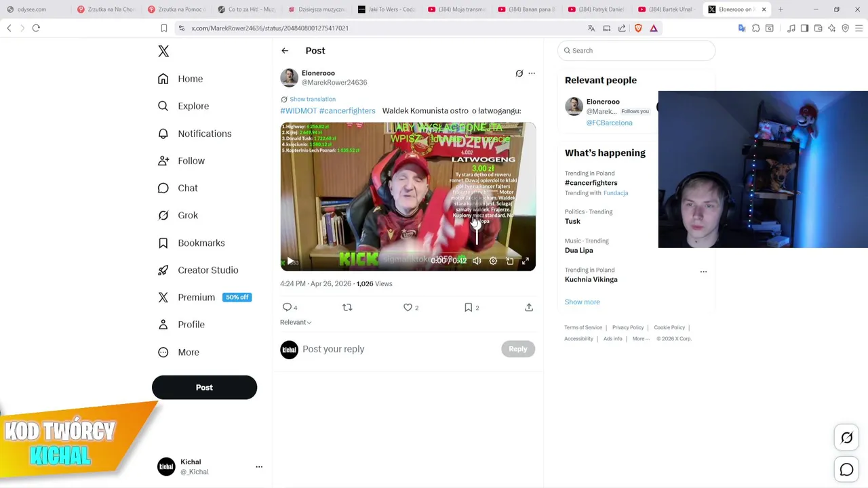Expand the Relevant replies sort dropdown
This screenshot has width=868, height=488.
click(x=296, y=322)
